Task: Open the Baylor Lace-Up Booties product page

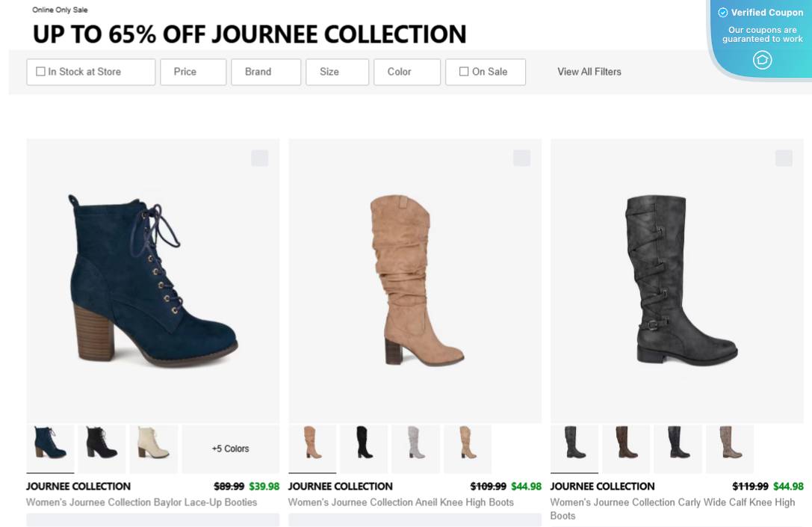Action: coord(141,502)
